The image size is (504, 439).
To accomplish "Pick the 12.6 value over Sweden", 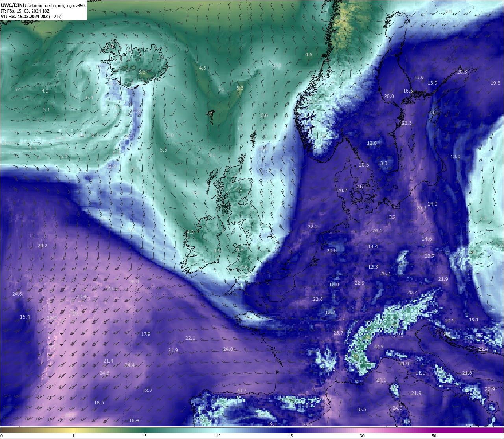I will [x=372, y=143].
